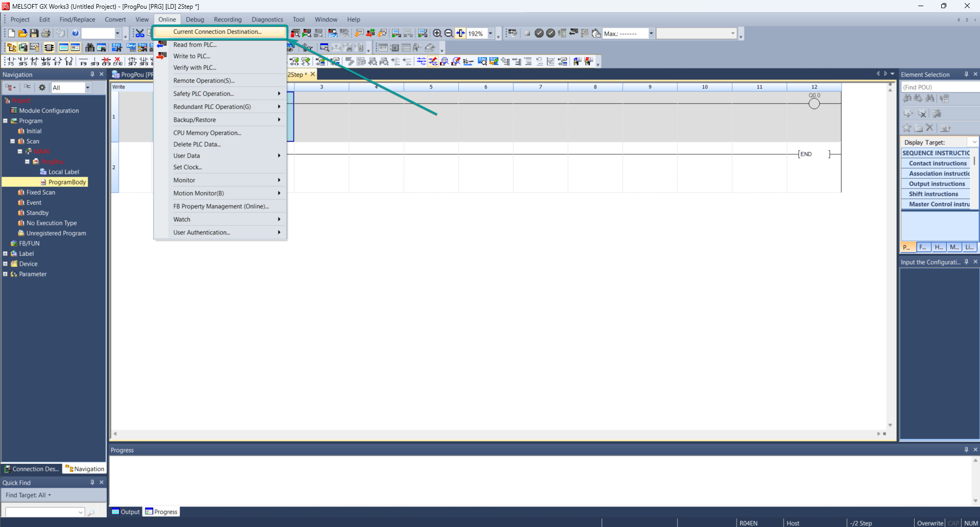This screenshot has height=527, width=980.
Task: Select Current Connection Destination menu entry
Action: point(219,32)
